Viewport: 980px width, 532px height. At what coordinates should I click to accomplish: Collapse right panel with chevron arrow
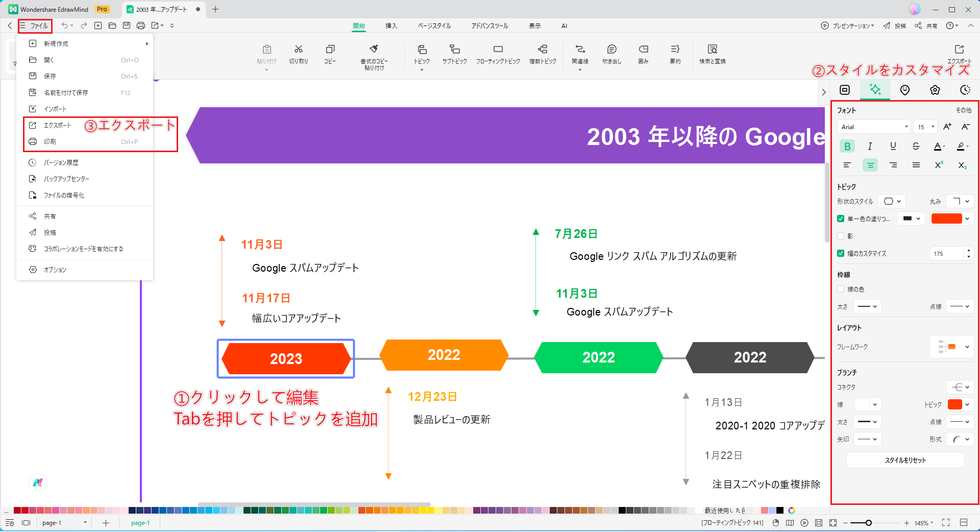823,92
